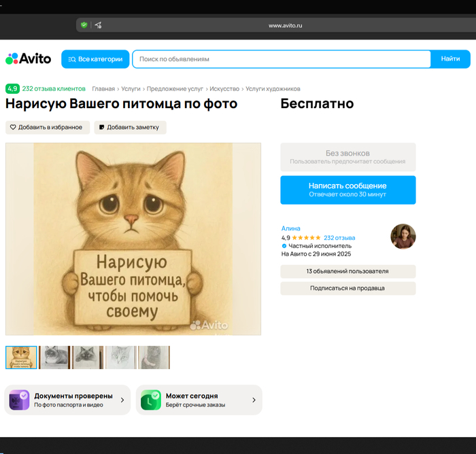The image size is (476, 454).
Task: Click the green shield icon in address bar
Action: [x=84, y=25]
